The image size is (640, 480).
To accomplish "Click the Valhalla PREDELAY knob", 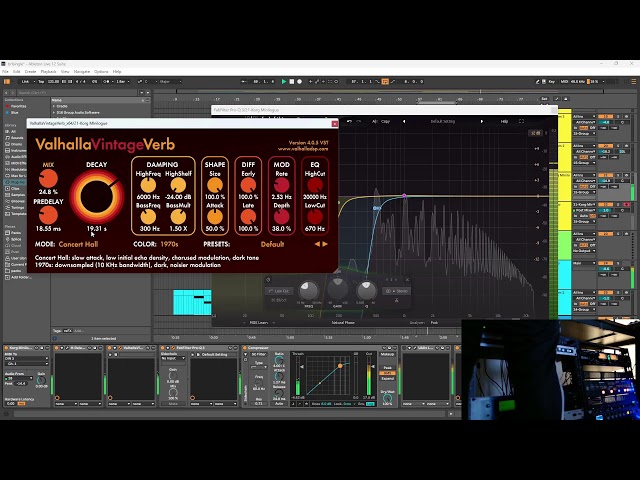I will 49,215.
